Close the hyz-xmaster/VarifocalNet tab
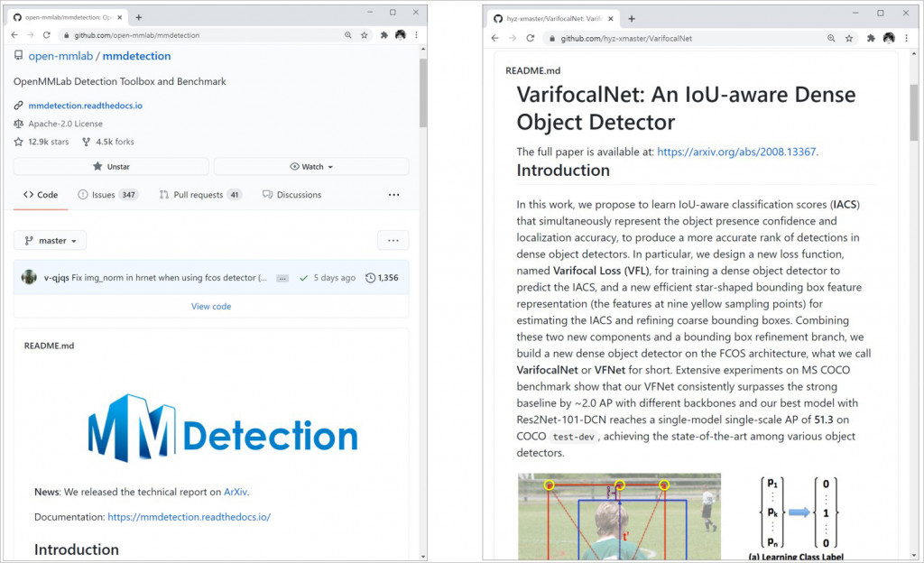 (611, 19)
